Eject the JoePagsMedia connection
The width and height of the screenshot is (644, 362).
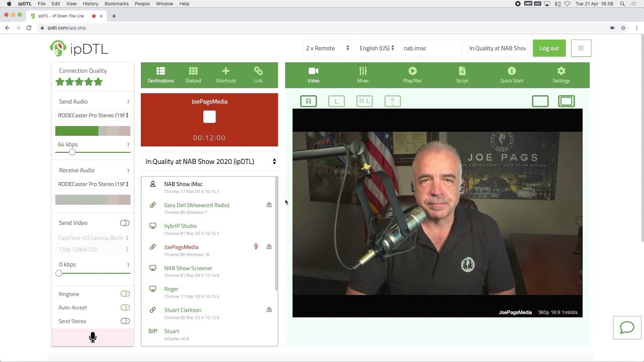269,246
